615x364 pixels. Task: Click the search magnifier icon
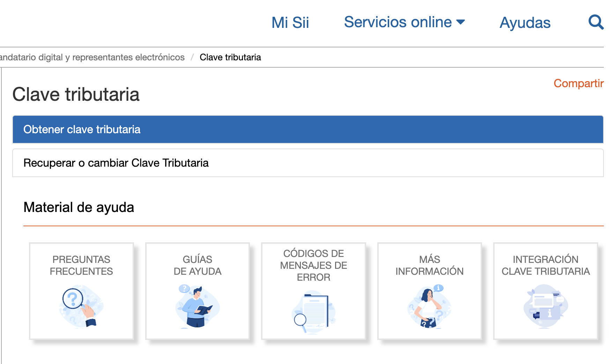(x=596, y=22)
